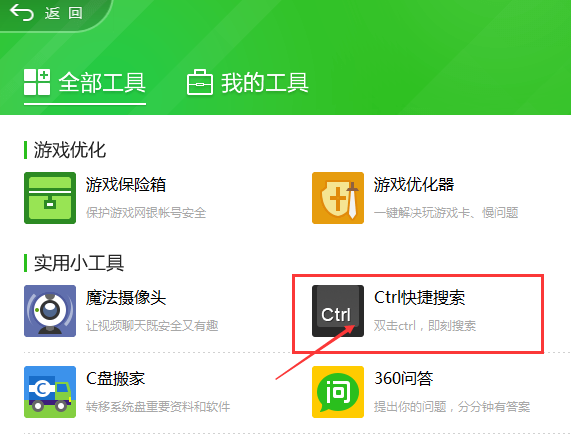Launch the 魔法摄像头 webcam icon
The height and width of the screenshot is (441, 571).
tap(50, 311)
